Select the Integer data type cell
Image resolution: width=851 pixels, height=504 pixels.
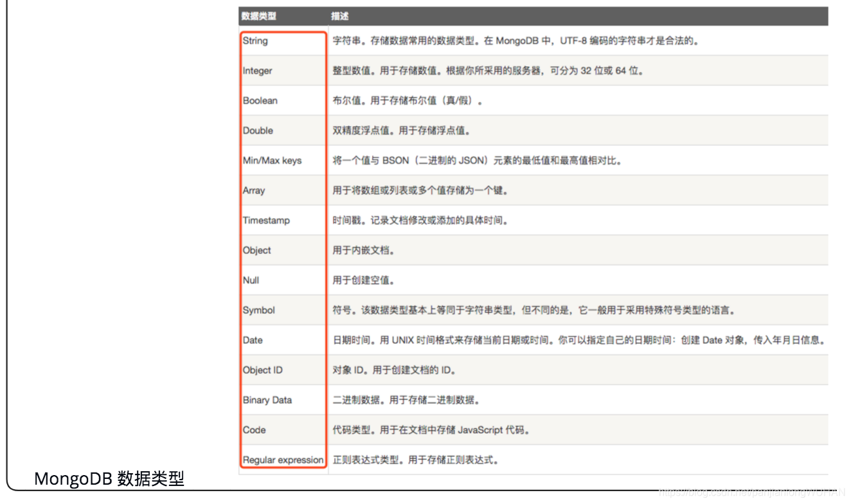click(x=257, y=71)
